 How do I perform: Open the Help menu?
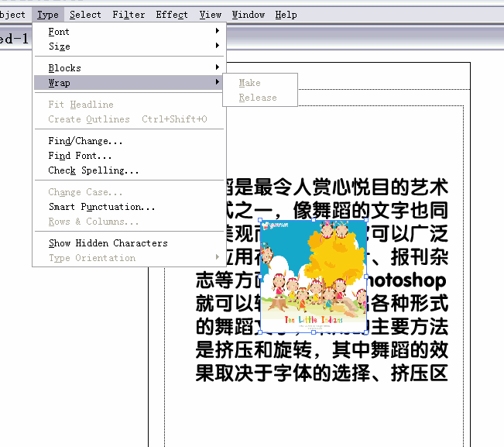pyautogui.click(x=286, y=15)
